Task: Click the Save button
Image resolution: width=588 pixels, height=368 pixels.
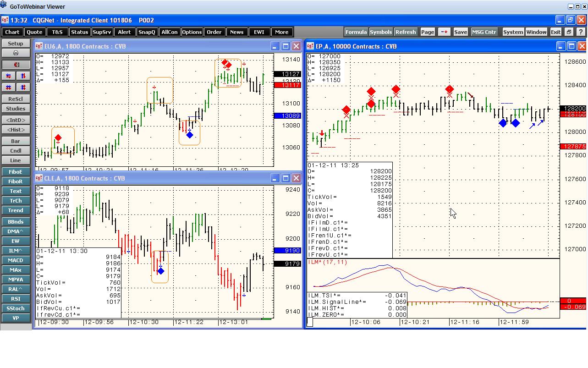Action: click(x=461, y=32)
